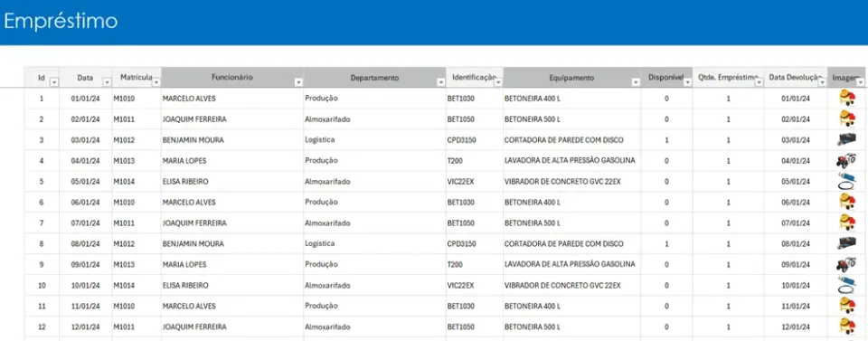Select matrícula M1010 in row 1
Image resolution: width=868 pixels, height=341 pixels.
click(x=137, y=99)
